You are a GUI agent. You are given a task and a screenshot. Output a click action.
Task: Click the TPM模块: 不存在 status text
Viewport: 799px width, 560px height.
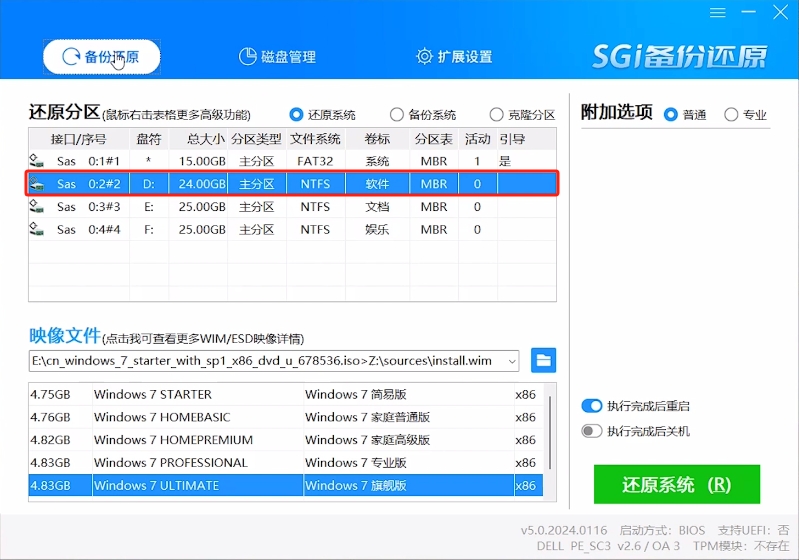click(741, 546)
